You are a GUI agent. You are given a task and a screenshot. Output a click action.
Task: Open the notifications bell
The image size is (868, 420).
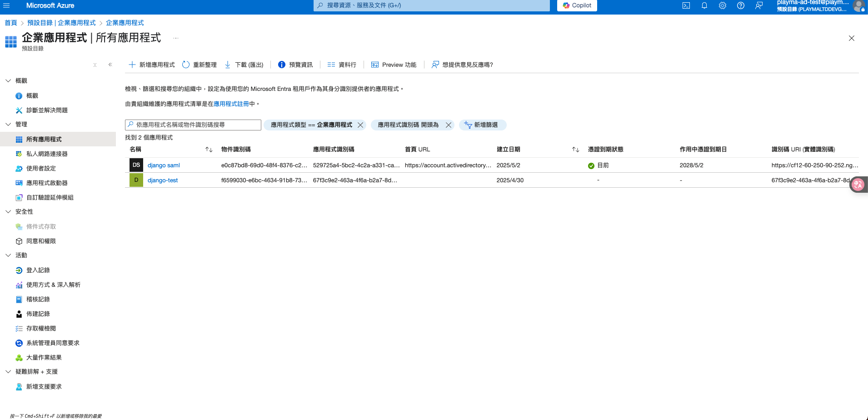coord(704,5)
